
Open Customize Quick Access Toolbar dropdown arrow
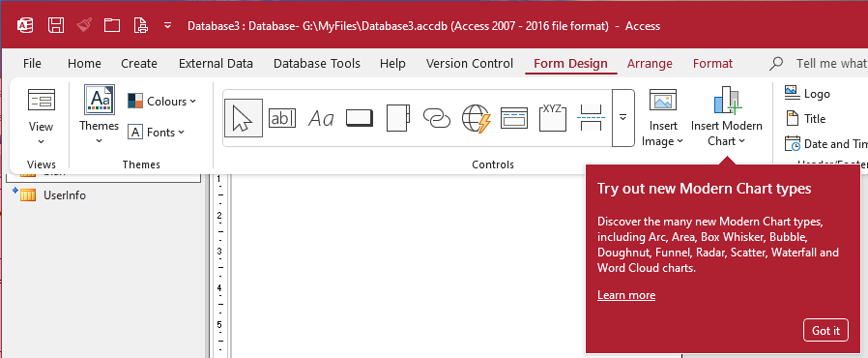tap(168, 25)
